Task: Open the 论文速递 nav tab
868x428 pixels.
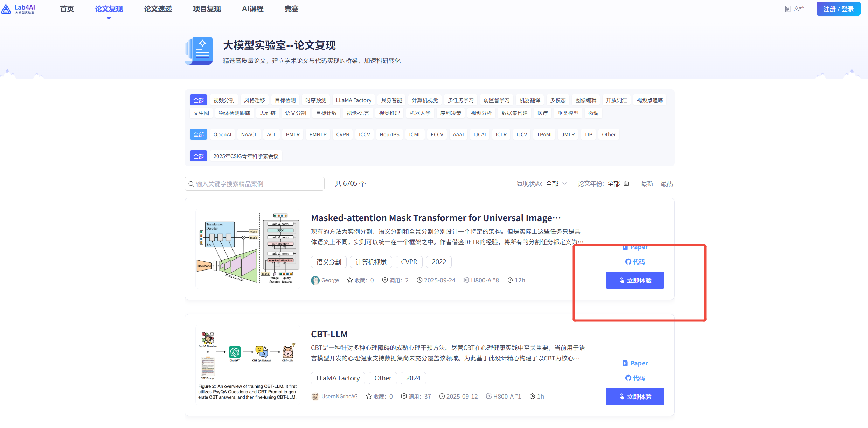Action: [158, 9]
